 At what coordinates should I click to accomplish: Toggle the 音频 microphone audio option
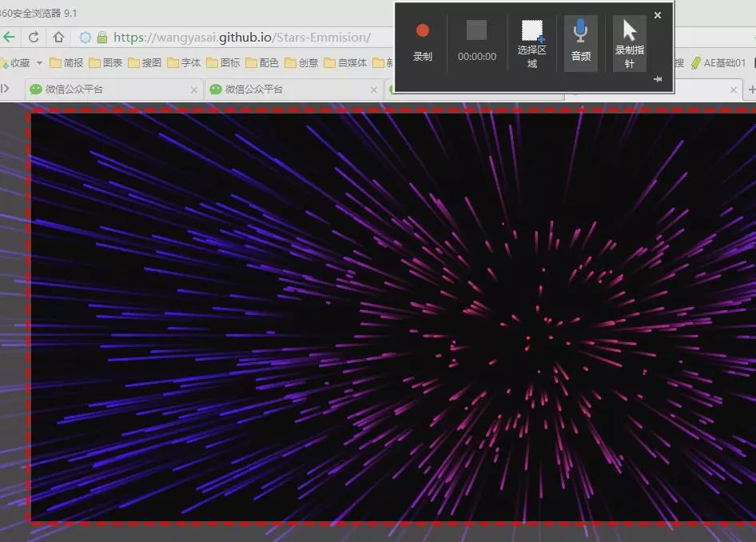click(580, 43)
